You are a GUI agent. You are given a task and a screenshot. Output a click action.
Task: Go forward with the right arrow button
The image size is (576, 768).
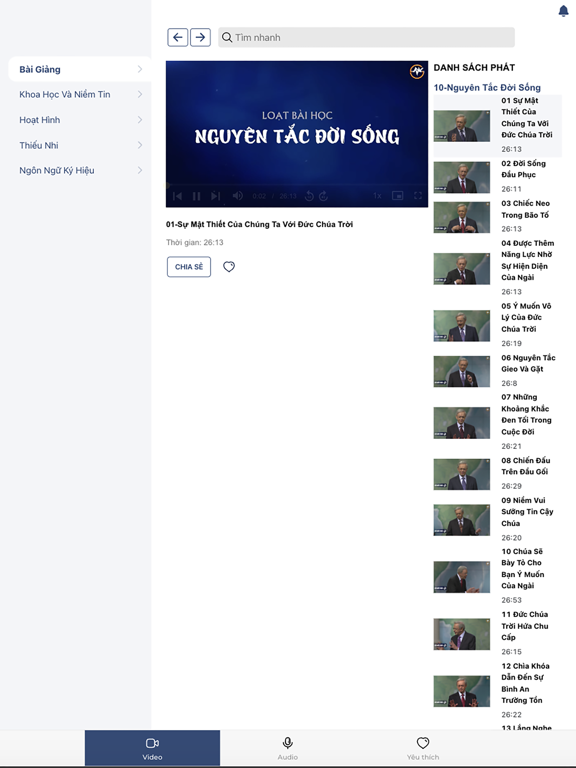[x=200, y=37]
